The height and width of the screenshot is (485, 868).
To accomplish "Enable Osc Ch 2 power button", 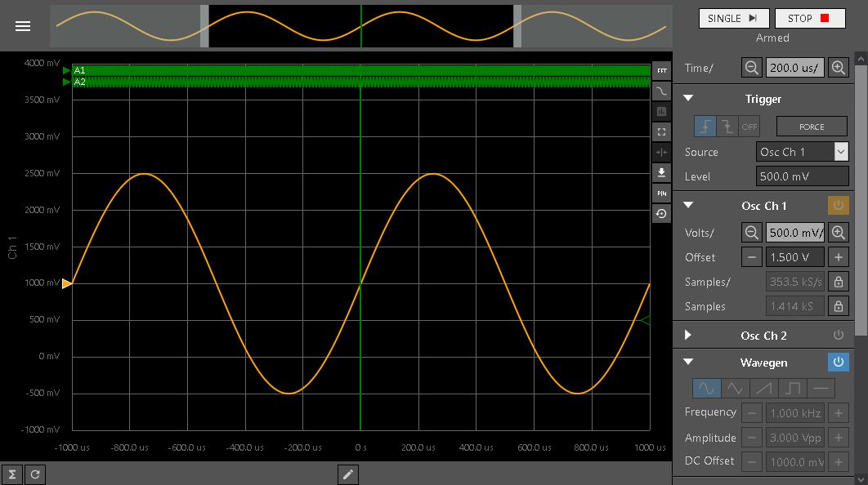I will pos(839,335).
